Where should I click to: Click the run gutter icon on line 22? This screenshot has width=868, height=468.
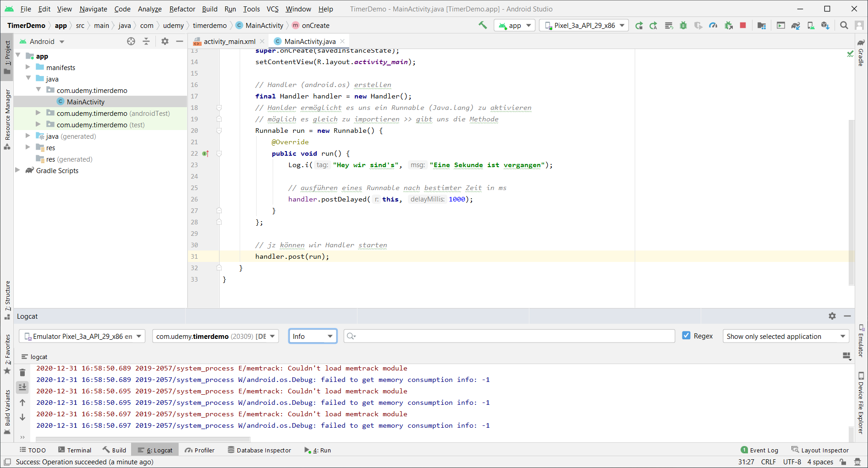click(x=205, y=153)
